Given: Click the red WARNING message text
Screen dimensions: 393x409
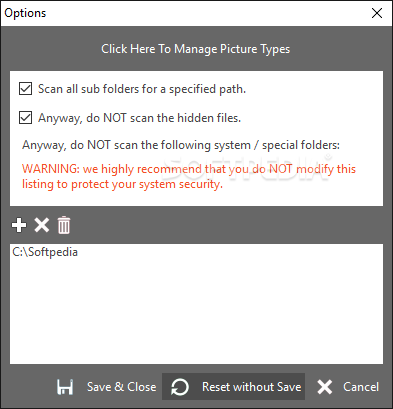Looking at the screenshot, I should 189,176.
